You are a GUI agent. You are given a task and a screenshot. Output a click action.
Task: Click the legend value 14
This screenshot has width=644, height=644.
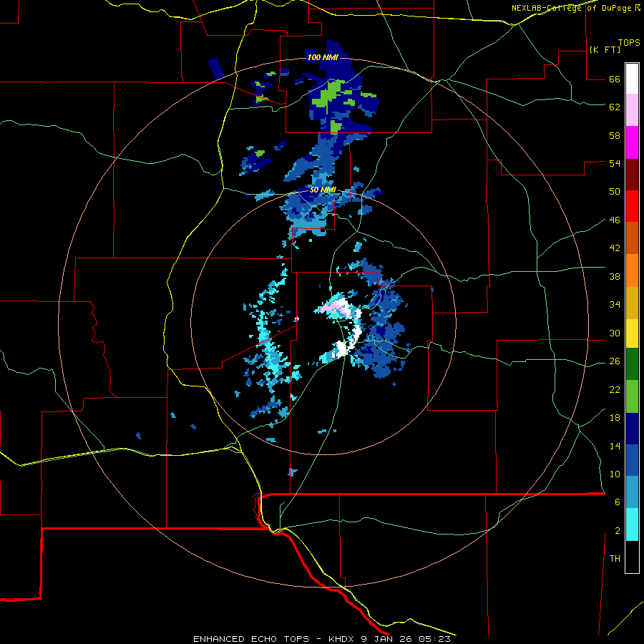point(615,446)
